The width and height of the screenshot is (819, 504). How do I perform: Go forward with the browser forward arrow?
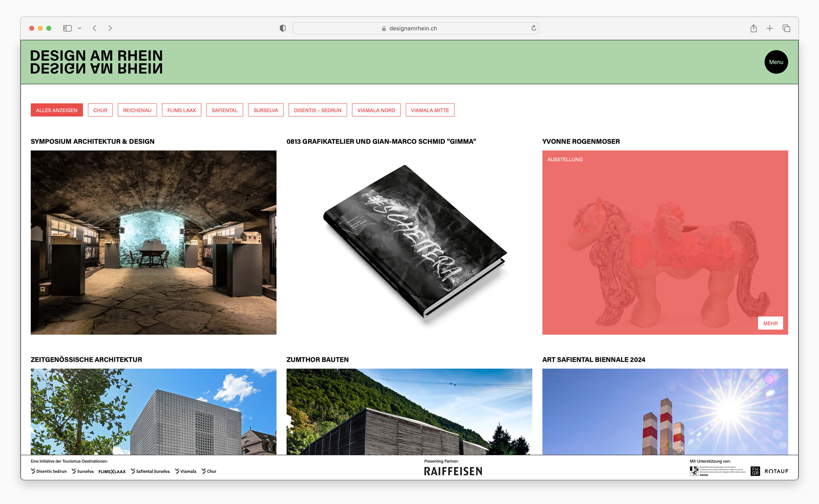(110, 28)
